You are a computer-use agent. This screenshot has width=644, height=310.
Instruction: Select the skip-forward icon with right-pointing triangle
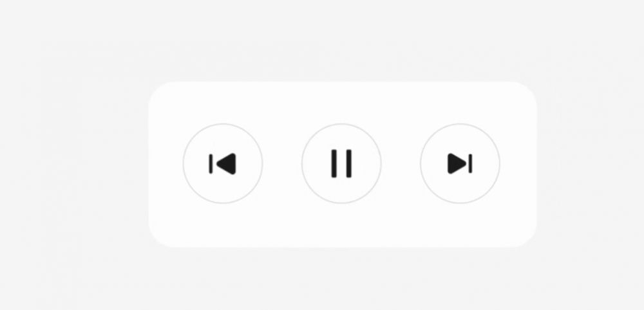[x=460, y=163]
